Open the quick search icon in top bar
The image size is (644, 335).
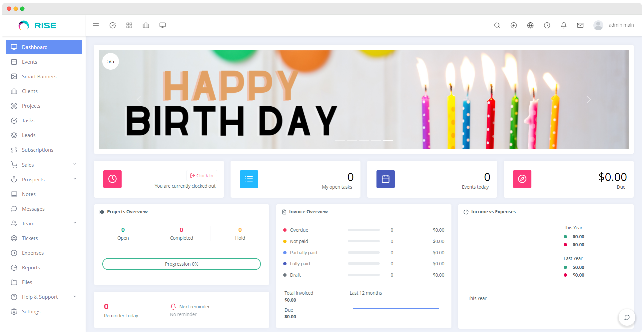tap(497, 25)
